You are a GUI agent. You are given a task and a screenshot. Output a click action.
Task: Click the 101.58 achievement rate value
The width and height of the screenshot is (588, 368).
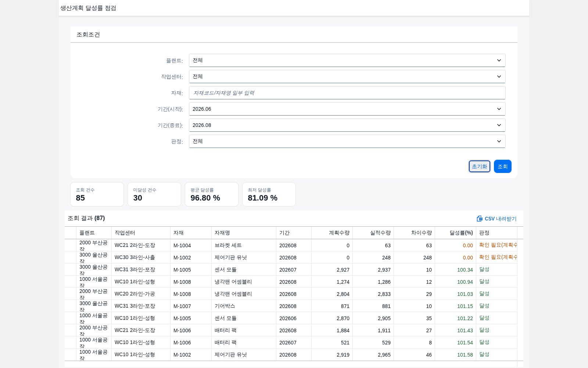[465, 355]
